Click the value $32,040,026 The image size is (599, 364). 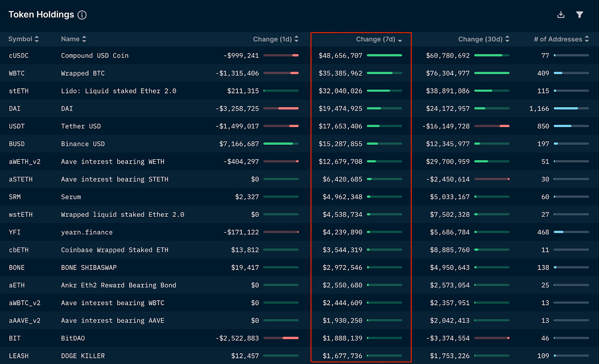click(x=341, y=91)
